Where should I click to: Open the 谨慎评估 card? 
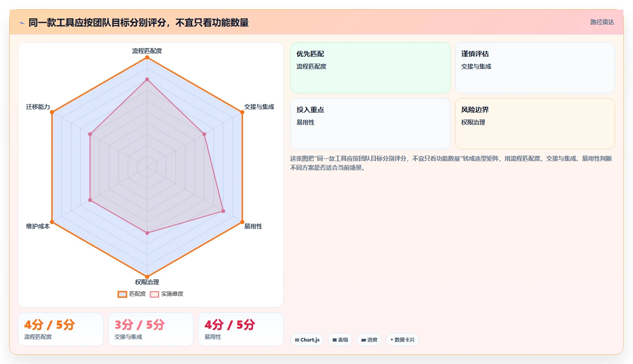point(535,68)
